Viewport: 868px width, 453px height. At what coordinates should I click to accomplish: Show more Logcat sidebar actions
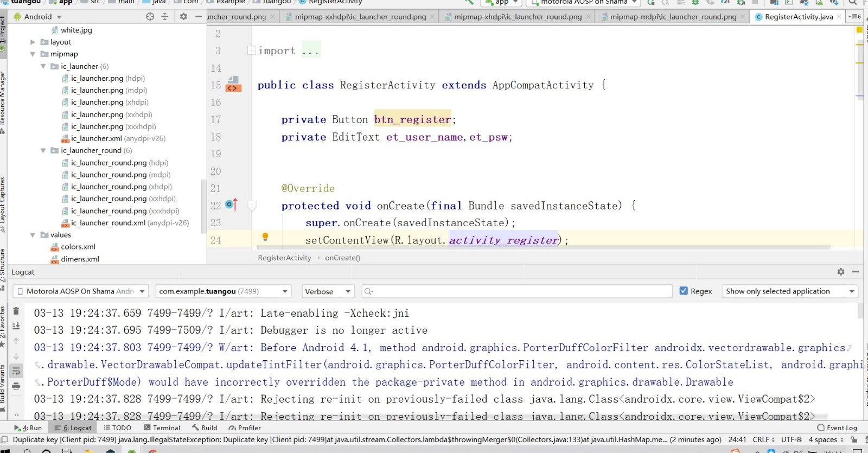coord(16,415)
